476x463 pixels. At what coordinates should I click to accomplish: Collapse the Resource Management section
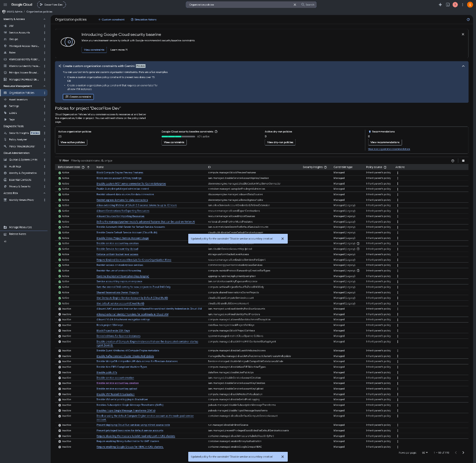44,86
